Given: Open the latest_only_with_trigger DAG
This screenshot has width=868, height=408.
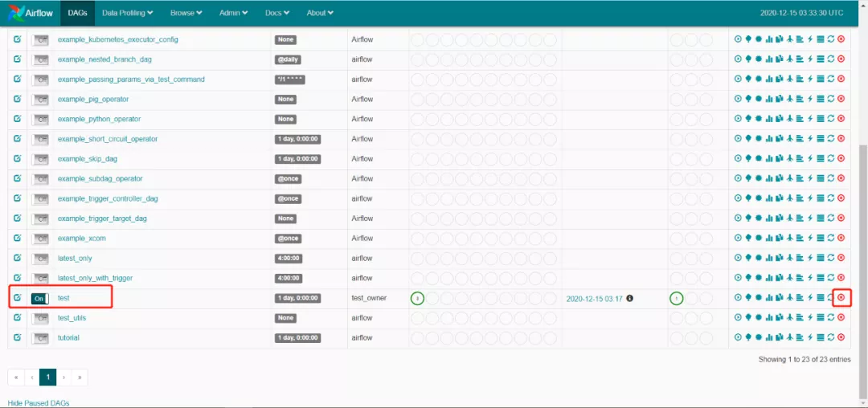Looking at the screenshot, I should click(95, 278).
